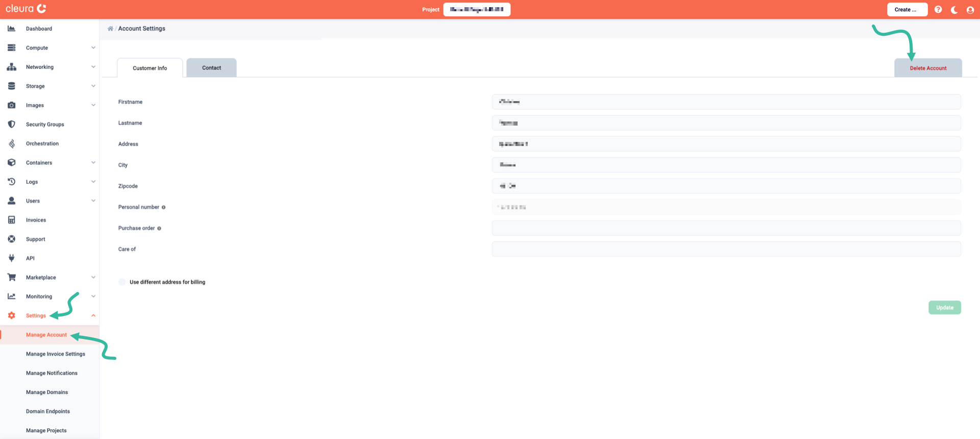
Task: Click the Delete Account button
Action: pyautogui.click(x=928, y=68)
